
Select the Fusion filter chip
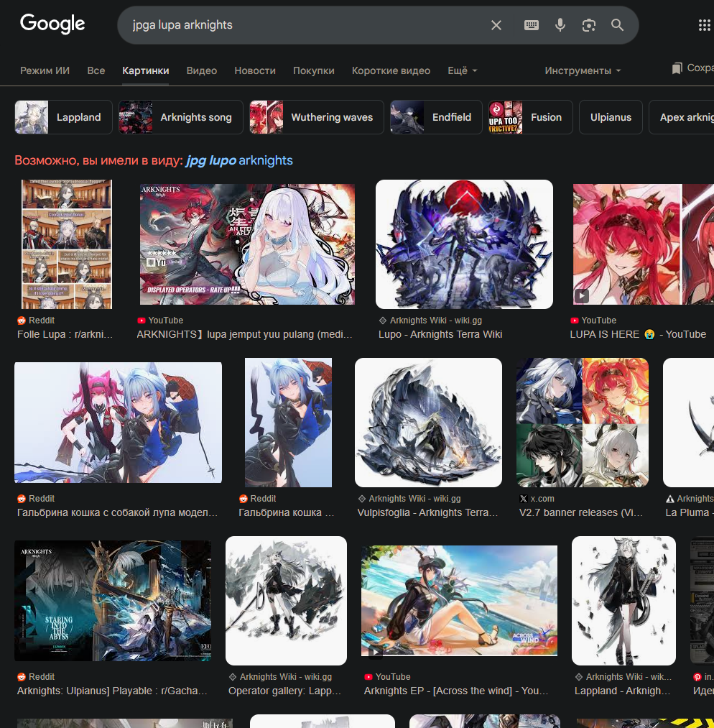531,117
